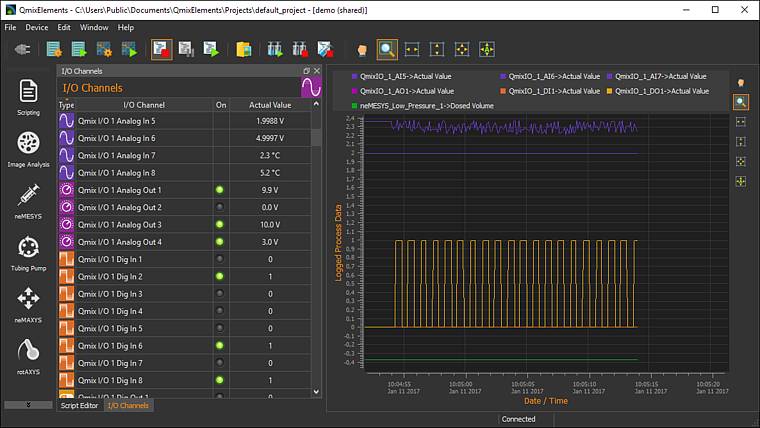The width and height of the screenshot is (760, 428).
Task: Click the logger stop red icon in toolbar
Action: [x=325, y=49]
